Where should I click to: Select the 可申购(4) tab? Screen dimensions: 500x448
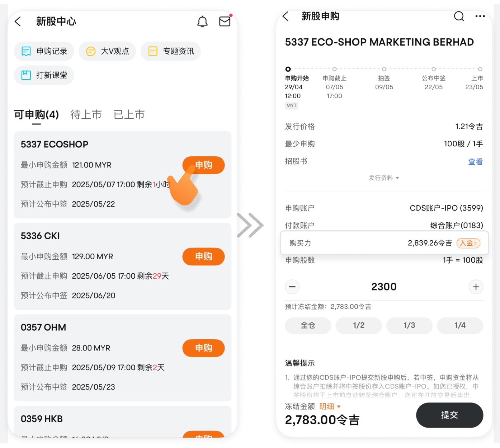tap(36, 115)
